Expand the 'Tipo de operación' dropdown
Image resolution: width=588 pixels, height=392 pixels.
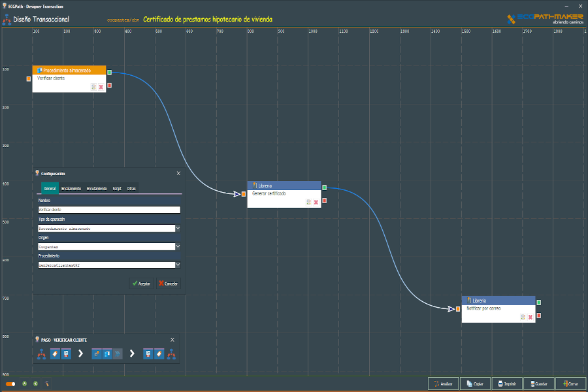[x=178, y=229]
